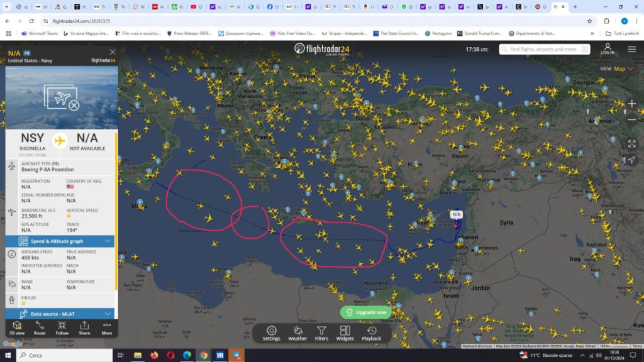Click the Keyboard shortcuts map link
This screenshot has height=362, width=644.
(477, 346)
